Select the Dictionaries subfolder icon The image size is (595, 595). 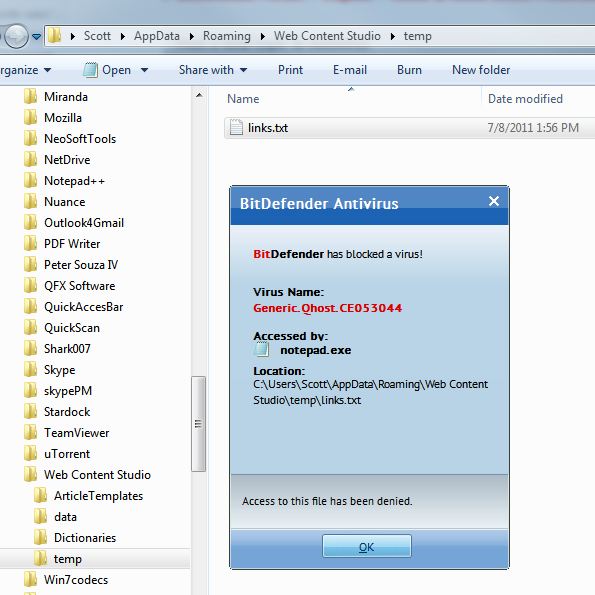40,537
